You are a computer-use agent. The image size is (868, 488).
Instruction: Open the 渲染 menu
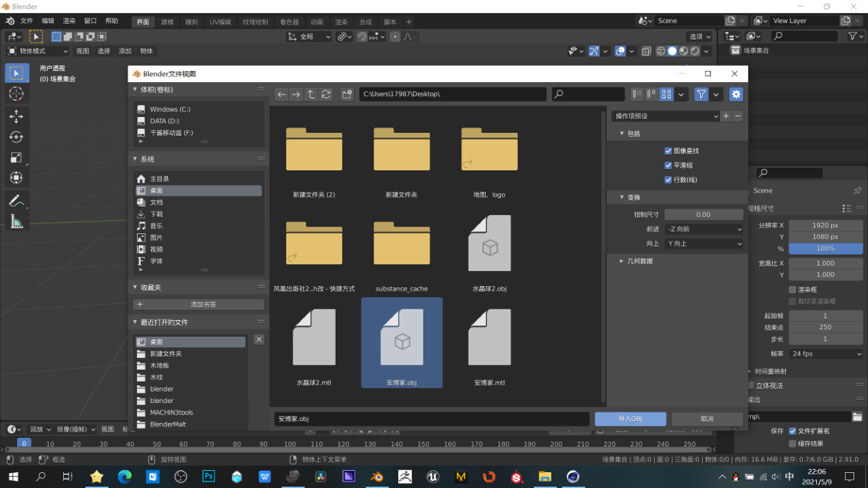coord(69,21)
